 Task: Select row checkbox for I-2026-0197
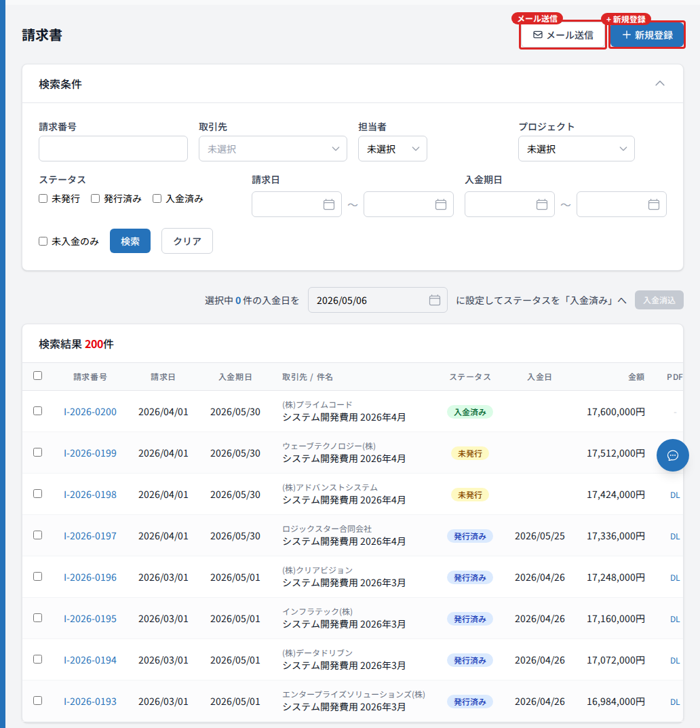(x=37, y=535)
